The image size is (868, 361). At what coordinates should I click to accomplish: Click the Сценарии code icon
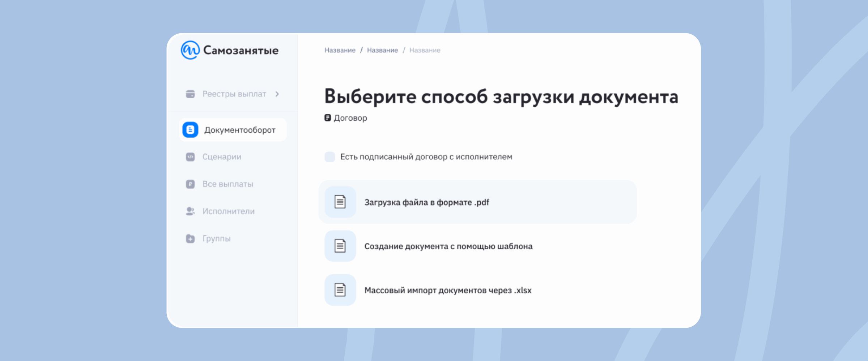click(x=190, y=157)
